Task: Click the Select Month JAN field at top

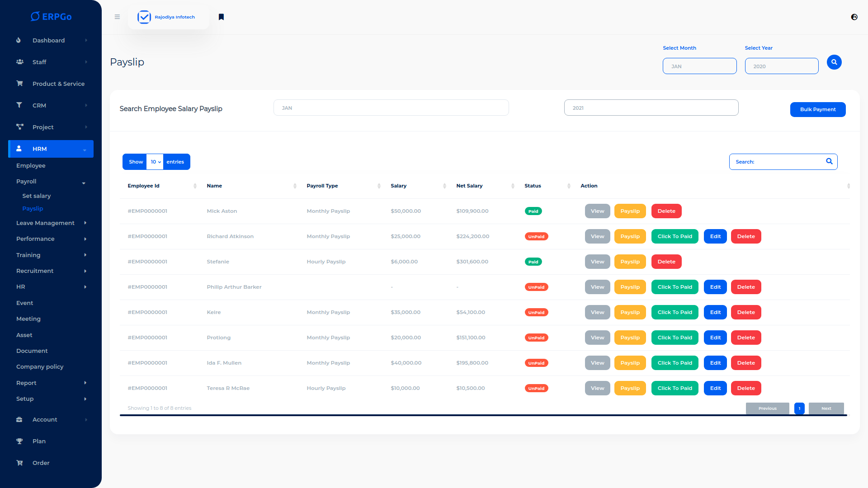Action: [699, 66]
